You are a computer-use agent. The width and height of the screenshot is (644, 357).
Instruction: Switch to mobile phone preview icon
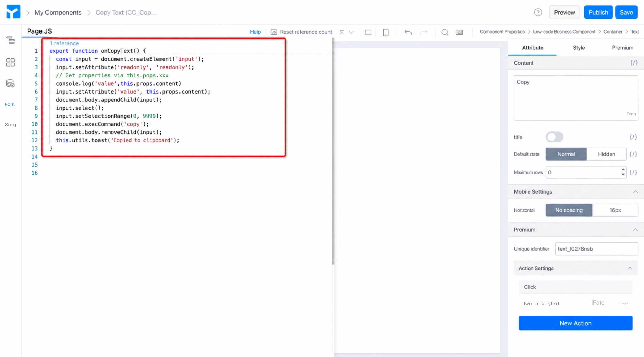point(386,32)
